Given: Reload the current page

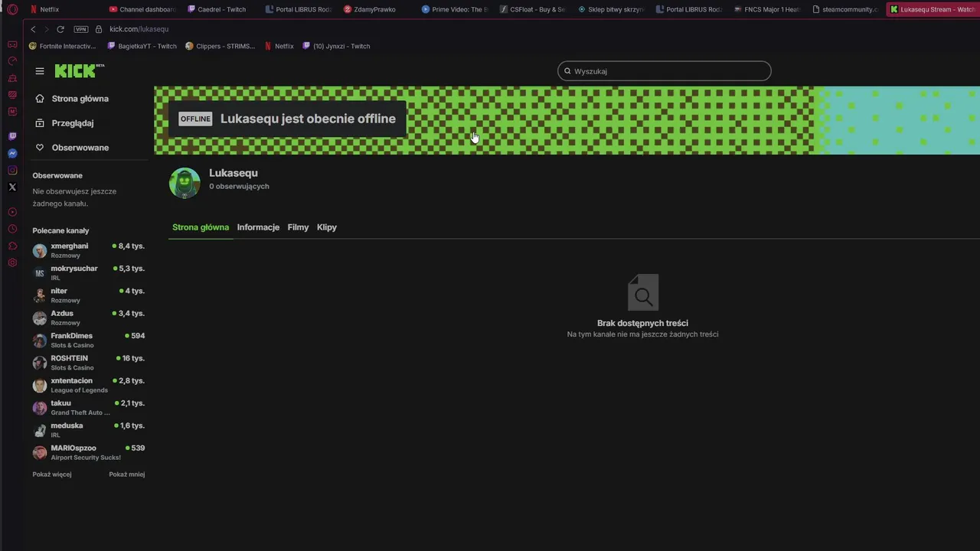Looking at the screenshot, I should 60,29.
